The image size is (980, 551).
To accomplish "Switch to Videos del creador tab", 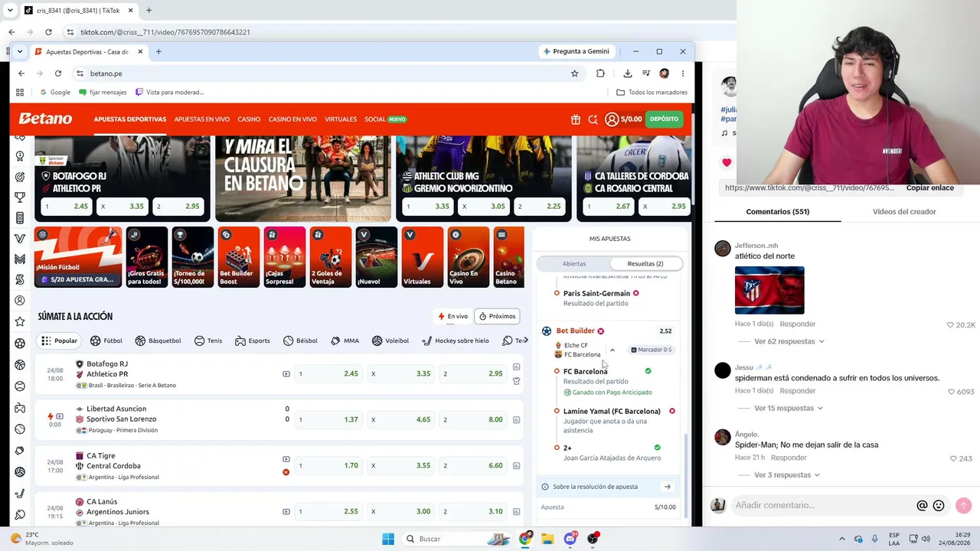I will pyautogui.click(x=904, y=212).
